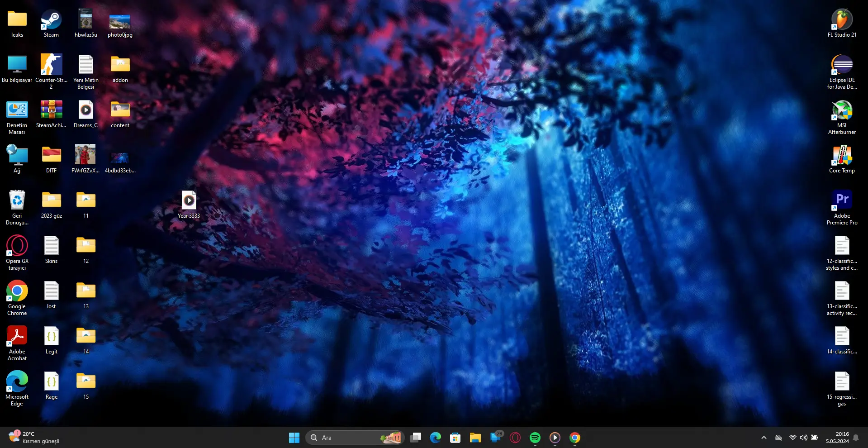868x448 pixels.
Task: Open Spotify from the taskbar
Action: pos(535,438)
